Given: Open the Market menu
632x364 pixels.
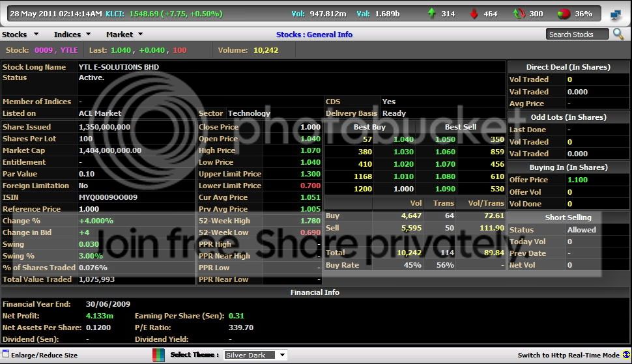Looking at the screenshot, I should [x=119, y=35].
